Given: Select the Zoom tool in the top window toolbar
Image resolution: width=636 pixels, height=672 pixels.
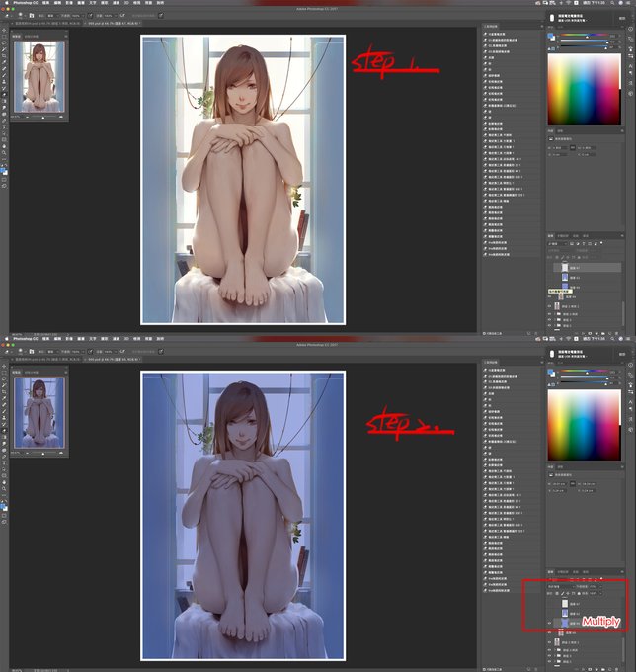Looking at the screenshot, I should pyautogui.click(x=4, y=152).
